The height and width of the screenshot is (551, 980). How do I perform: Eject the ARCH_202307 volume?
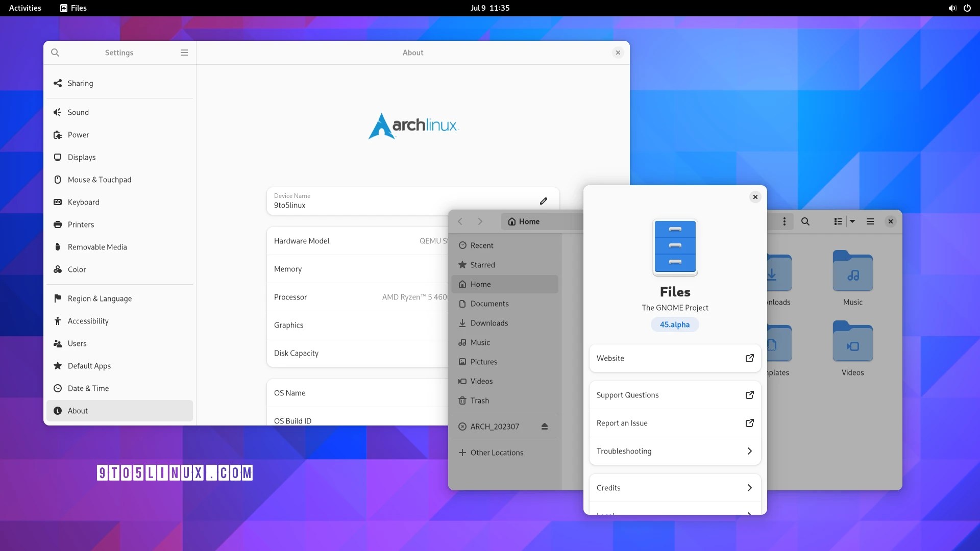coord(545,427)
